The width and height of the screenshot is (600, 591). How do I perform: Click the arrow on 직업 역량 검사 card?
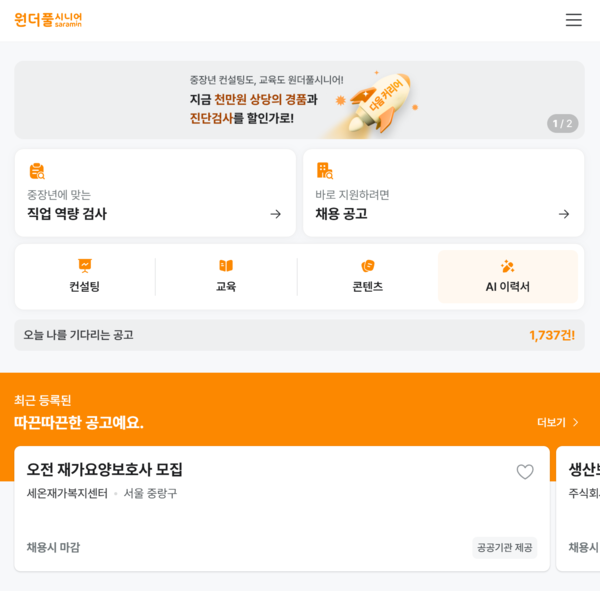276,214
